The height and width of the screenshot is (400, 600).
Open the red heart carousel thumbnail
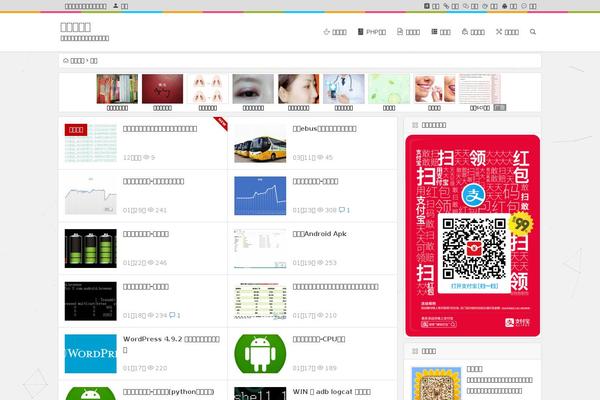pyautogui.click(x=162, y=89)
